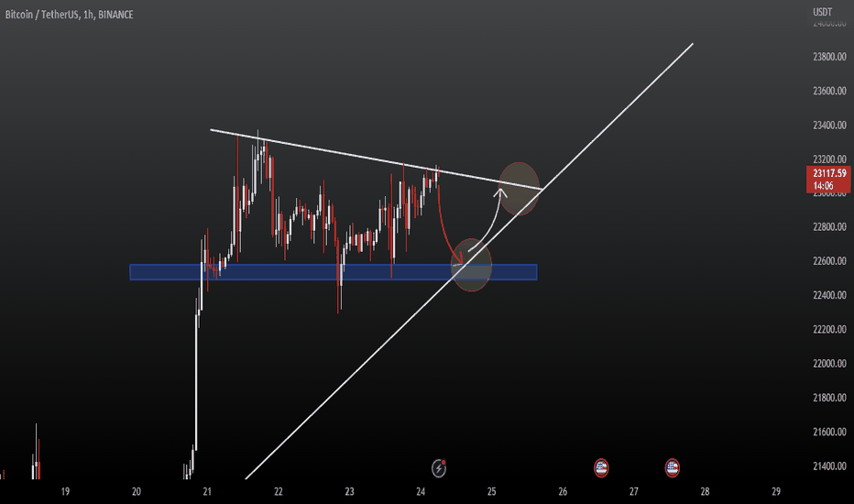Open the US flag economic event nearest date 26
The height and width of the screenshot is (504, 854).
[x=601, y=467]
